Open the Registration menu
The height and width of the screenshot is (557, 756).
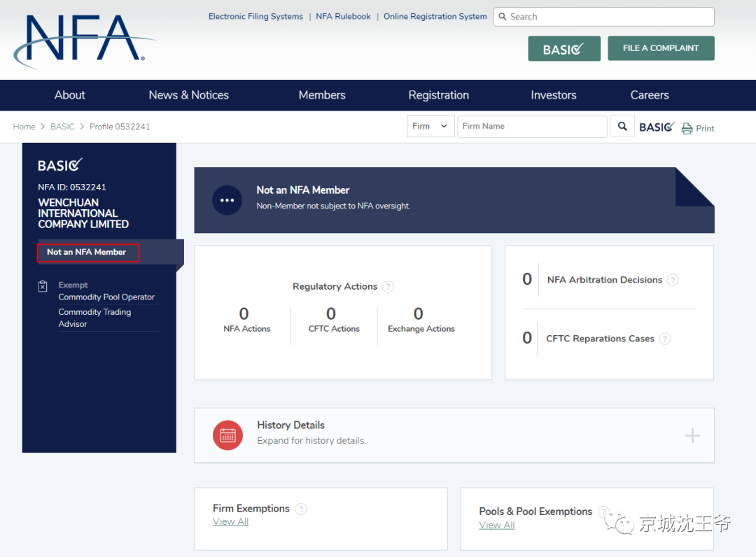(438, 95)
